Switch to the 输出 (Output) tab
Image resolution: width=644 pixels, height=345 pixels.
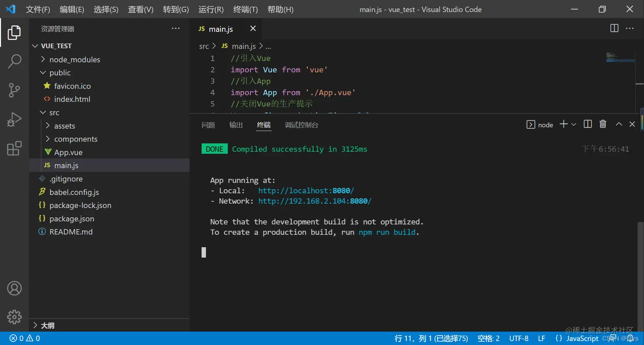click(236, 125)
